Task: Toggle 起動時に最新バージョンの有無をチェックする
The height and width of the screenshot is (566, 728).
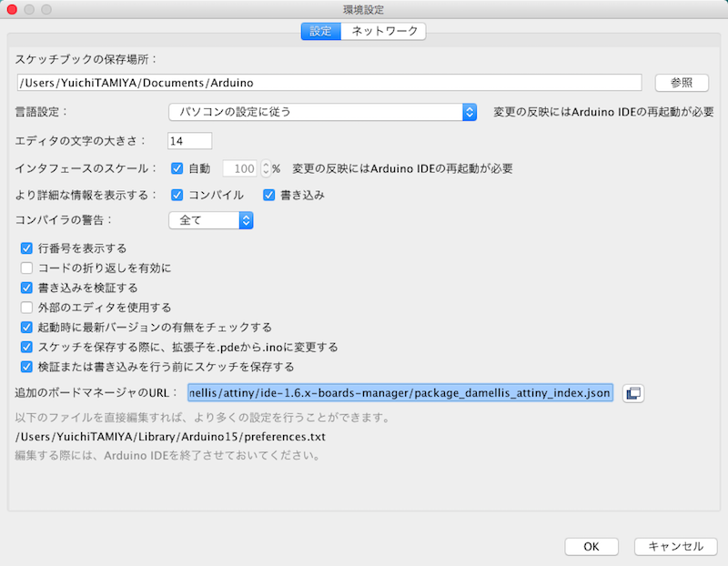Action: (x=26, y=328)
